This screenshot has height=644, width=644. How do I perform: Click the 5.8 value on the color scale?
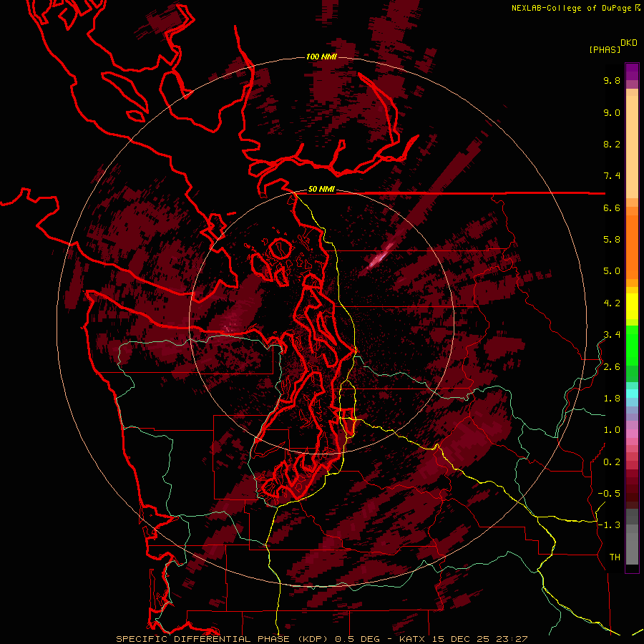(612, 240)
